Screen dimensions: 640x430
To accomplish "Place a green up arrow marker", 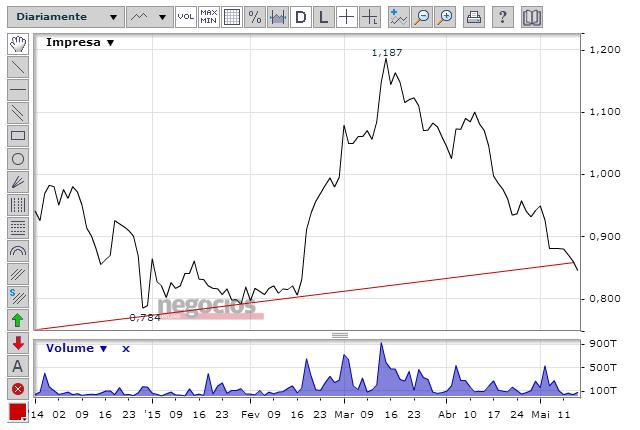I will [x=18, y=320].
